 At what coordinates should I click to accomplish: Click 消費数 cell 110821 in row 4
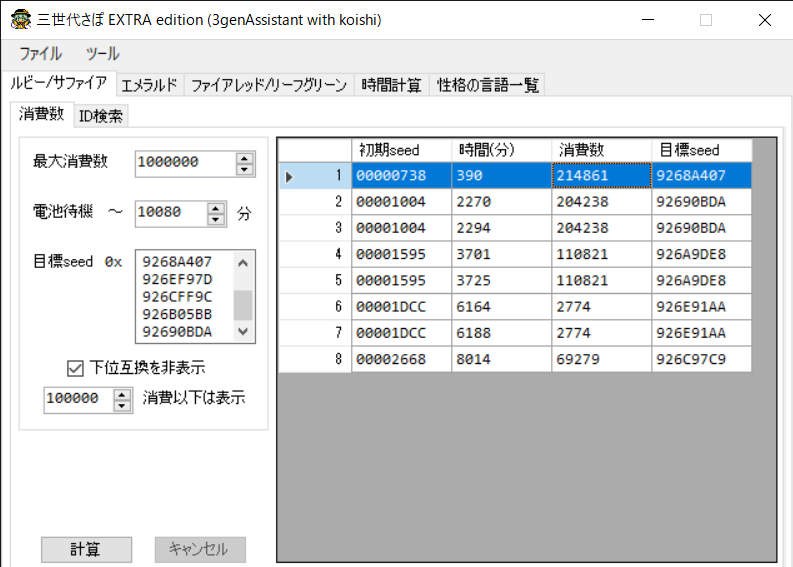tap(601, 255)
